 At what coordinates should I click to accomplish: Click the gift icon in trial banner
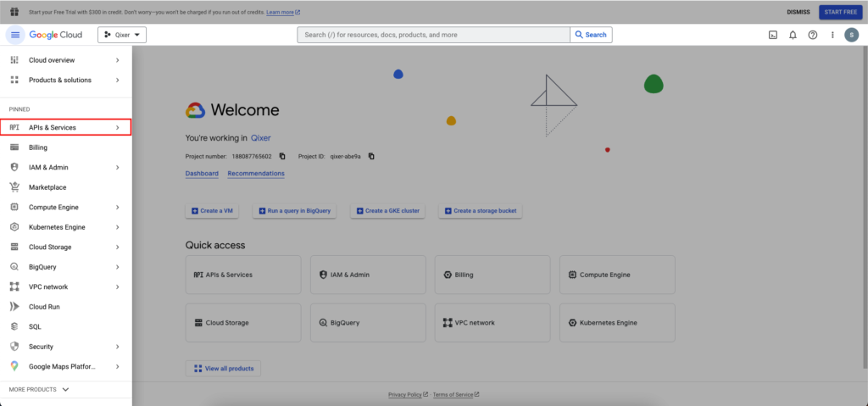pos(14,12)
